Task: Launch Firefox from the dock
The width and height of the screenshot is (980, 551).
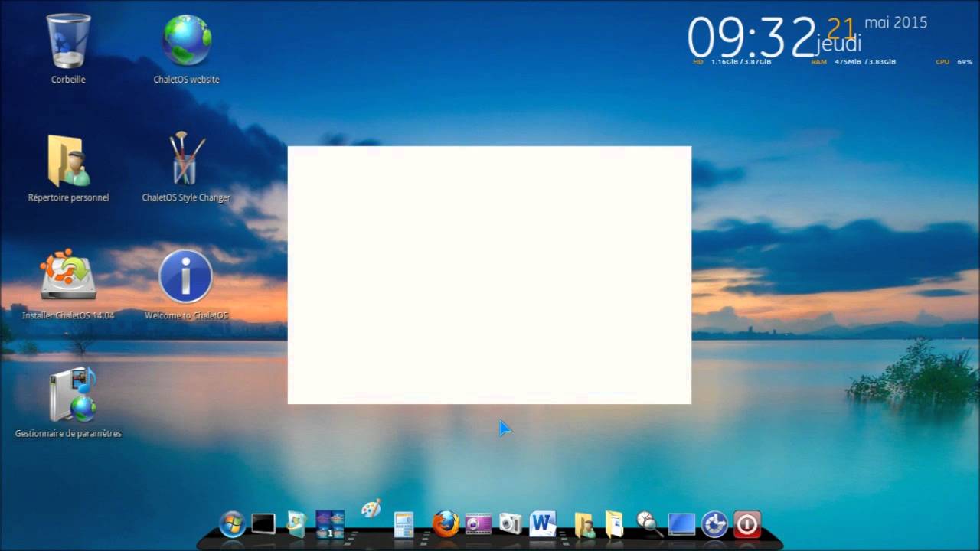Action: tap(446, 524)
